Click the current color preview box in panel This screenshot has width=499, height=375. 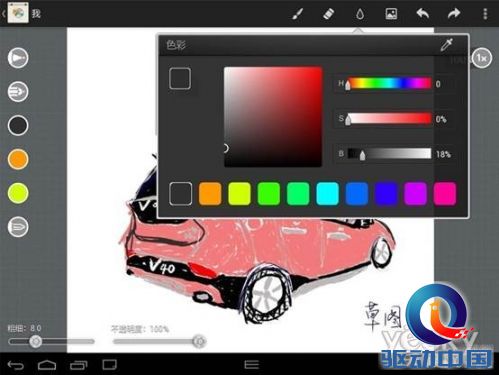(x=180, y=78)
